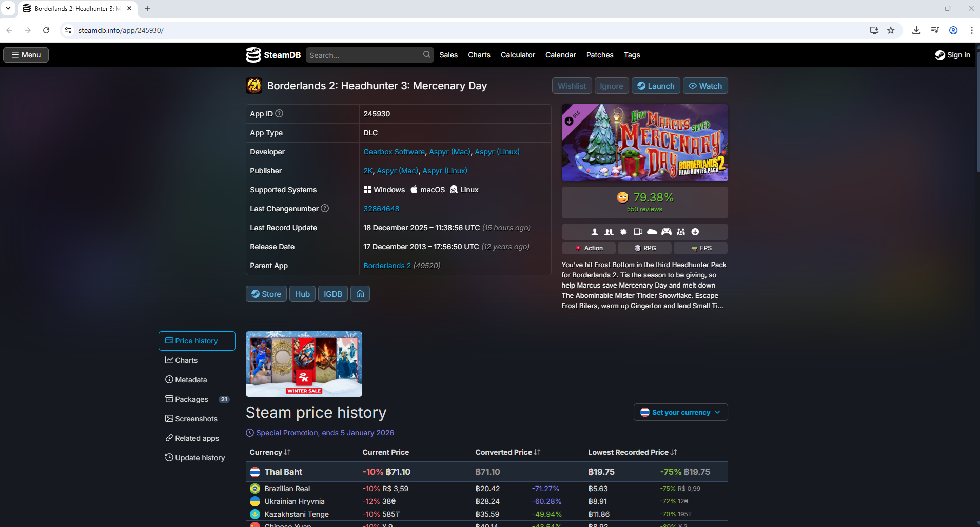Click the 2K Winter Sale banner image
This screenshot has width=980, height=527.
click(x=304, y=364)
